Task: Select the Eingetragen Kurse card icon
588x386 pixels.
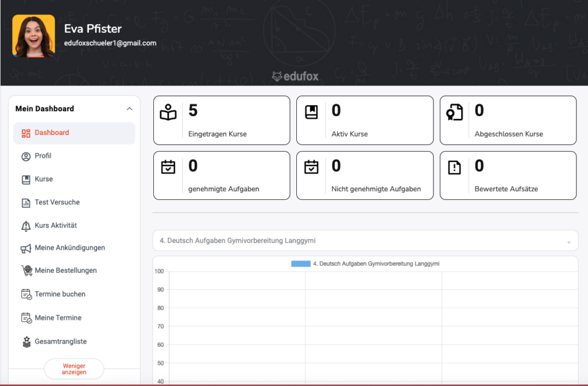Action: 169,112
